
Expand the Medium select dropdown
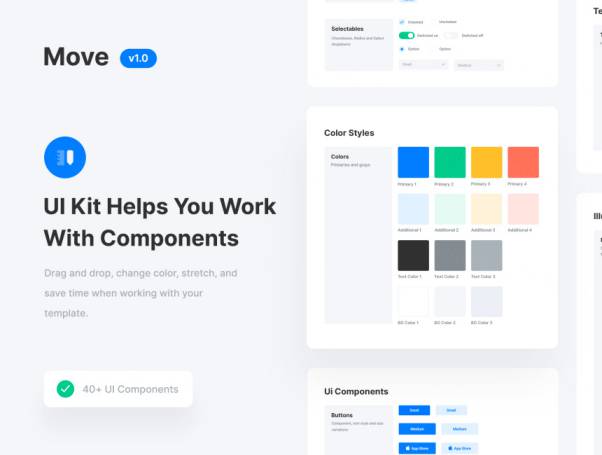[x=479, y=64]
